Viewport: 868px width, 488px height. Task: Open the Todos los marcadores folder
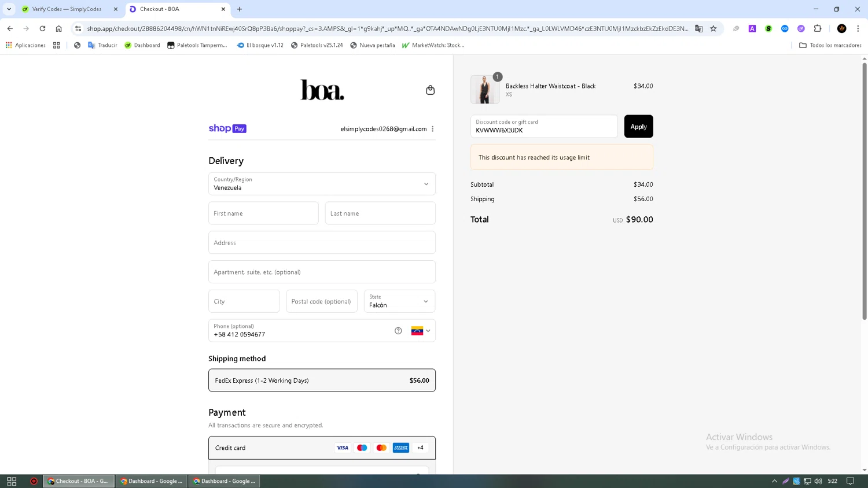click(x=830, y=45)
